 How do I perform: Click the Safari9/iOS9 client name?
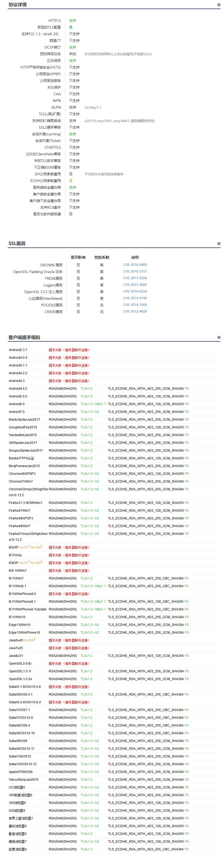18,741
